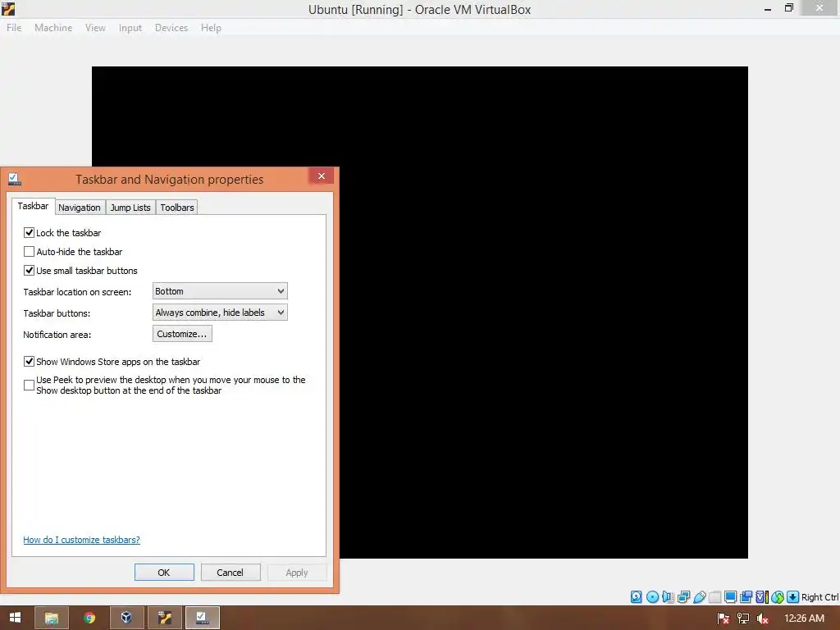Minimize the VirtualBox window

(768, 8)
